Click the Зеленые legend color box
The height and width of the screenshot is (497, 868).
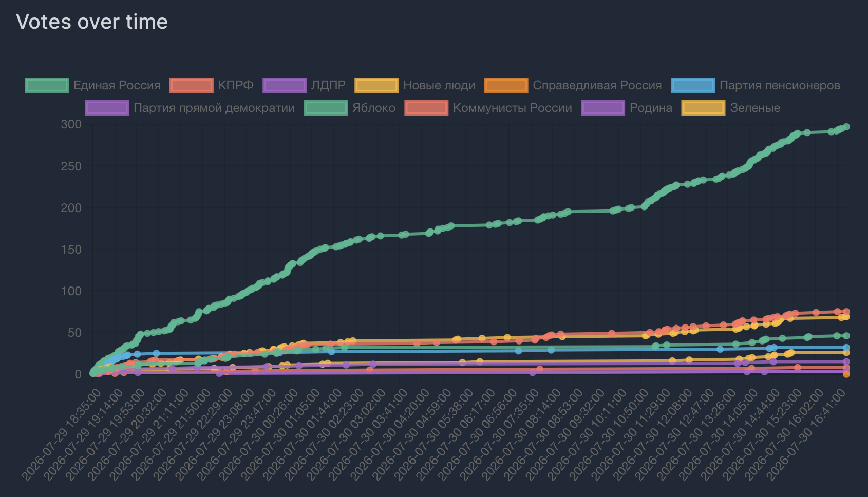pyautogui.click(x=703, y=108)
